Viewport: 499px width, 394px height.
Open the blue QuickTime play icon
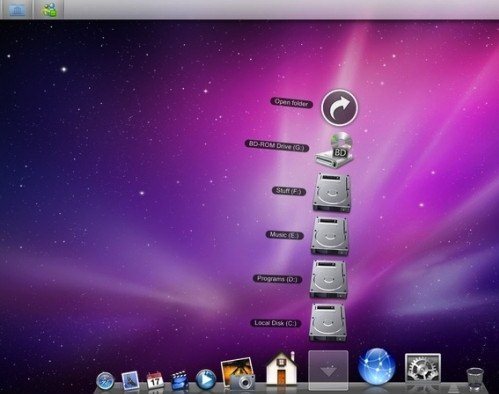coord(205,379)
